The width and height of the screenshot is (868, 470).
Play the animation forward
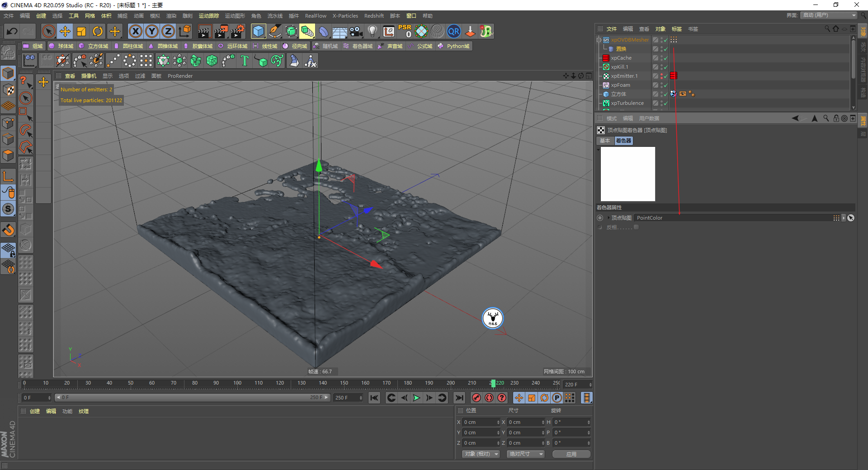416,398
